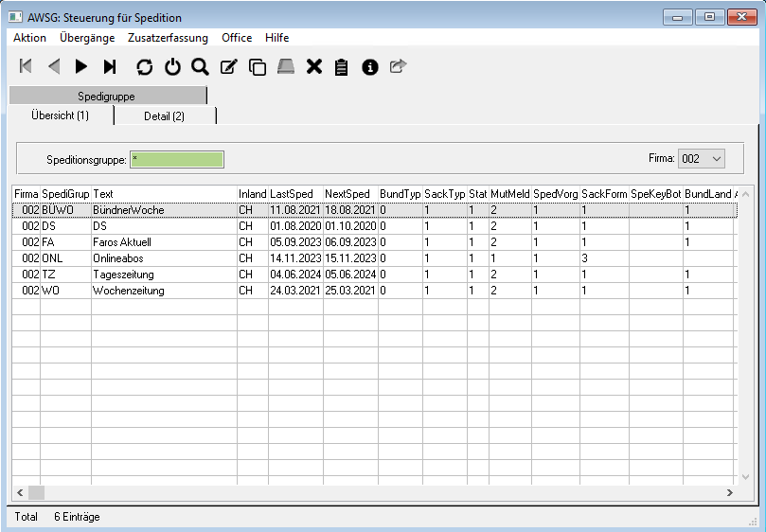Go to the next record arrow

(81, 66)
